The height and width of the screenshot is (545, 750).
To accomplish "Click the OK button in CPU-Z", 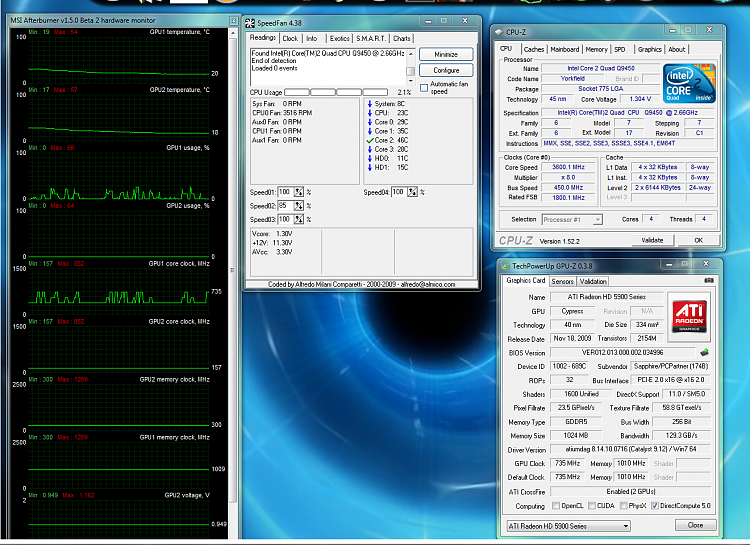I will coord(699,240).
